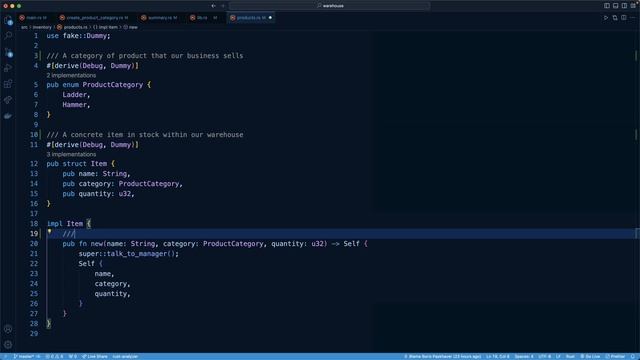
Task: Open the Explorer view in activity bar
Action: pos(8,20)
